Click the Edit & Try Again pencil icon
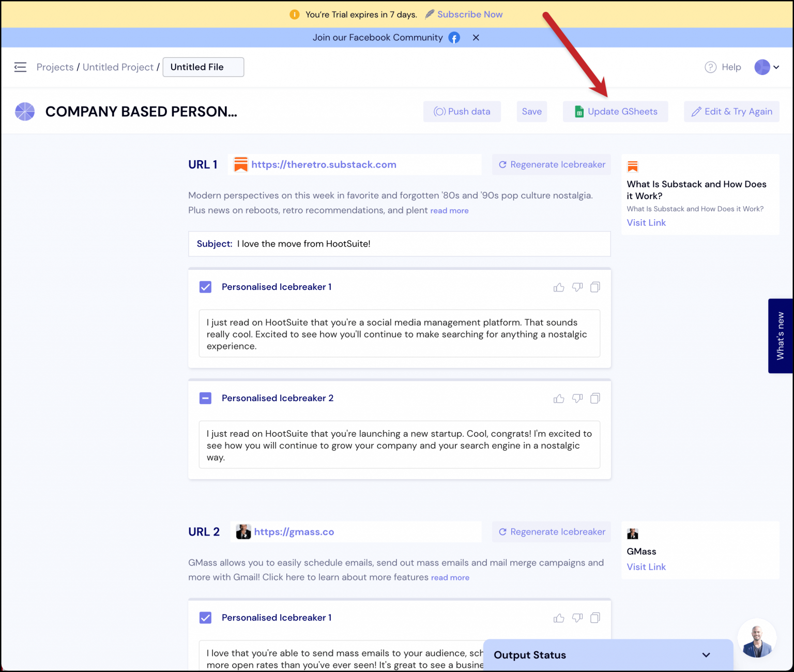 pos(696,111)
